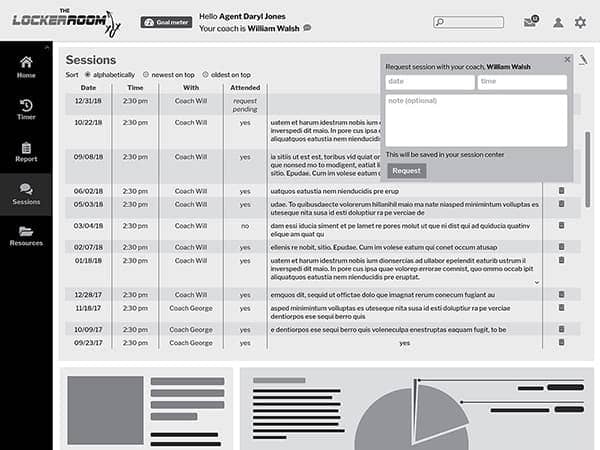Open the Timer section in sidebar
The width and height of the screenshot is (600, 450).
tap(26, 110)
